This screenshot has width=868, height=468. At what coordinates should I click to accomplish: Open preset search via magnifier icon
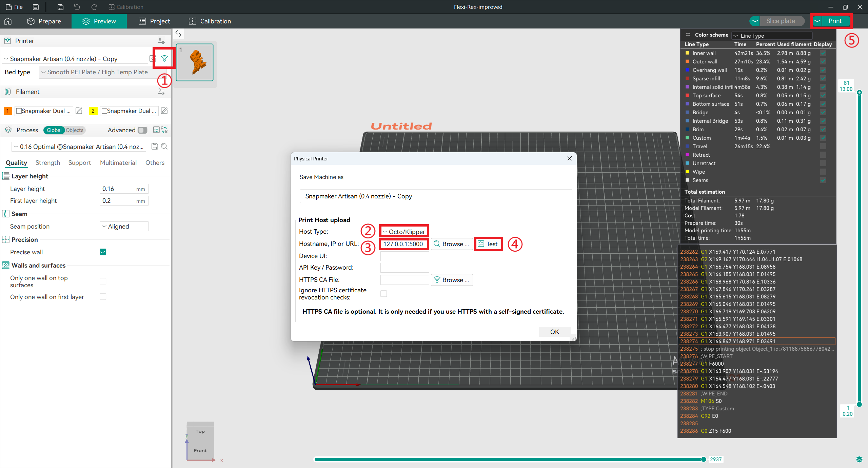(164, 147)
